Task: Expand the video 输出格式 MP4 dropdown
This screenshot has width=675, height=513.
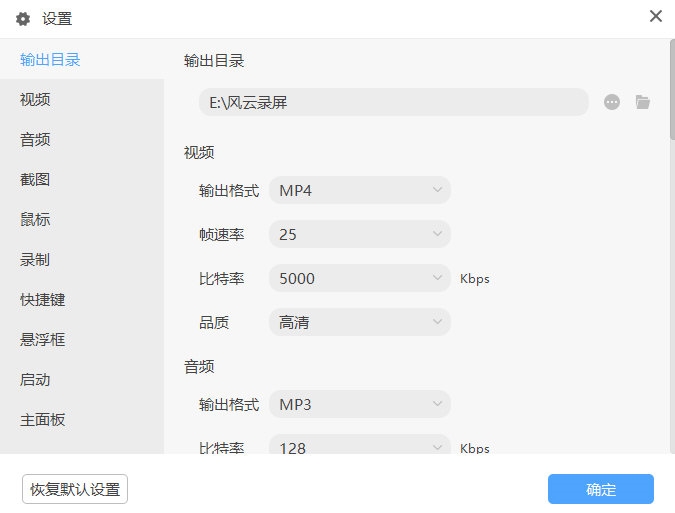Action: point(360,190)
